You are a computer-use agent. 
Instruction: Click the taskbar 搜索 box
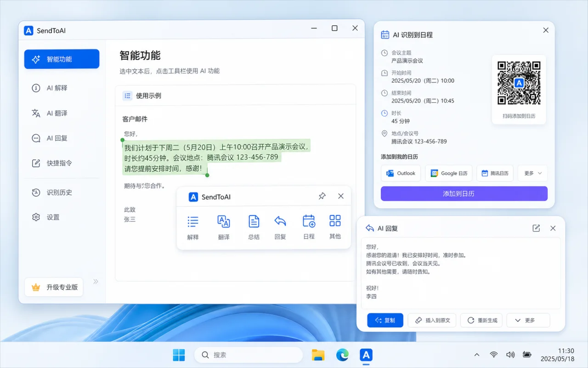pos(249,355)
